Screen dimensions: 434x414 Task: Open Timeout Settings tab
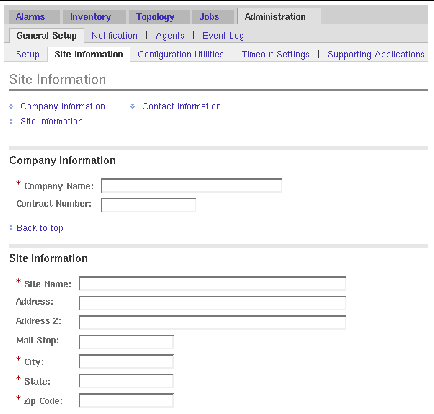tap(275, 54)
